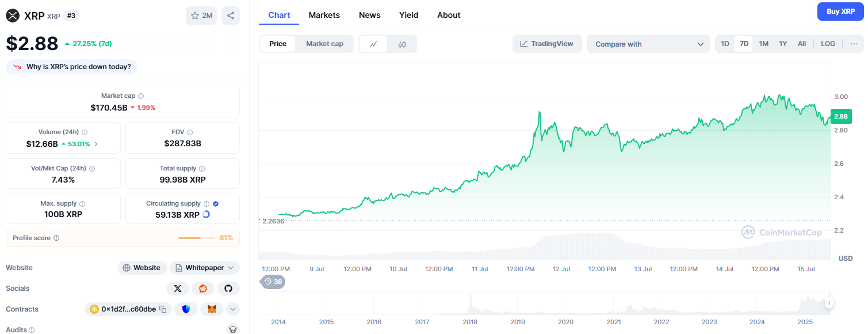
Task: Click the XRP coin logo icon
Action: coord(12,16)
